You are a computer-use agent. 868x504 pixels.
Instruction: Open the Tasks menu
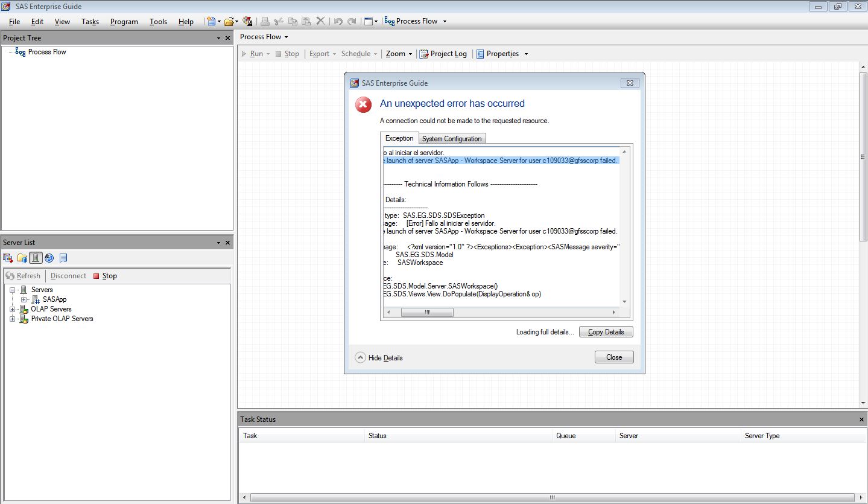(90, 21)
